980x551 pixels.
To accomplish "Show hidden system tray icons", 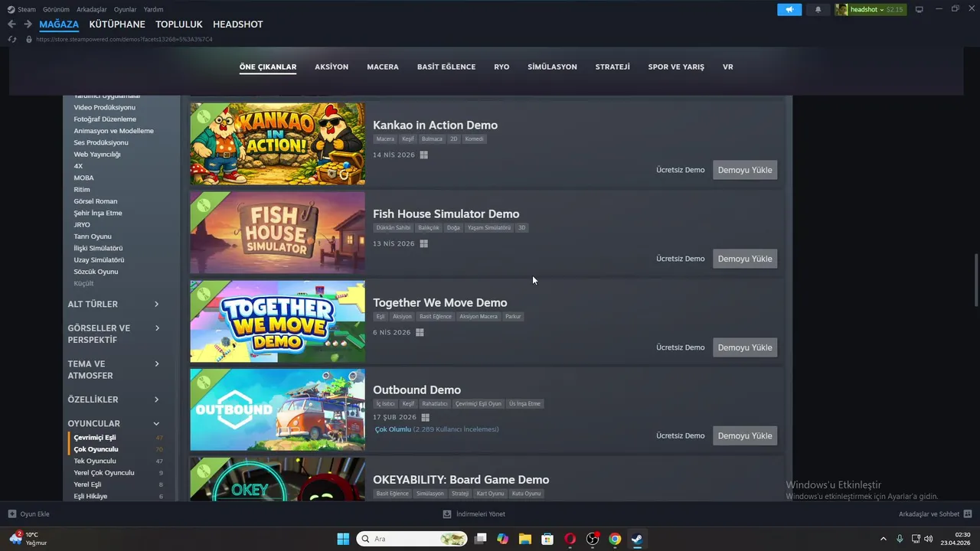I will (883, 538).
